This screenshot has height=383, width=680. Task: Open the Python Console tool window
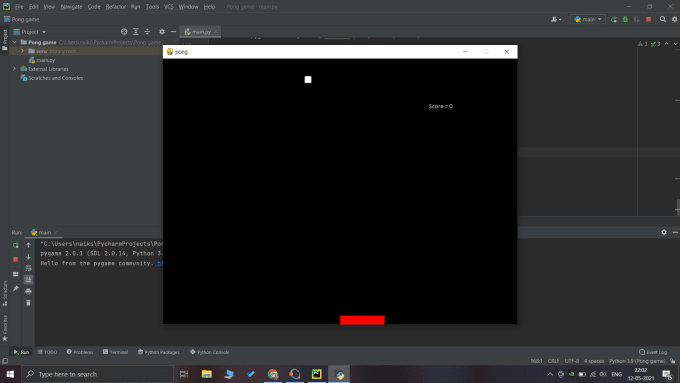pyautogui.click(x=210, y=352)
